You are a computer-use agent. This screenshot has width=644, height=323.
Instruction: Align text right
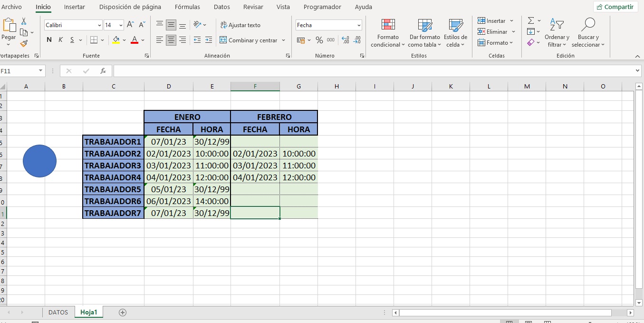pyautogui.click(x=183, y=40)
